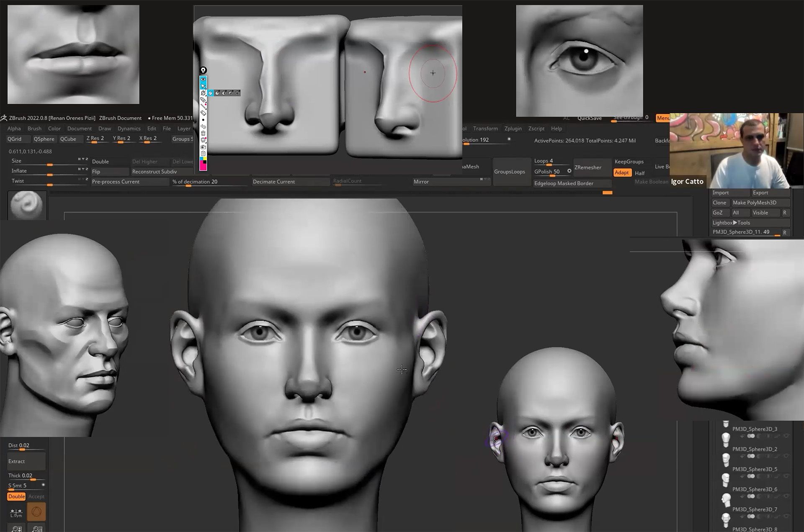Open the Zplugin menu

pyautogui.click(x=513, y=129)
